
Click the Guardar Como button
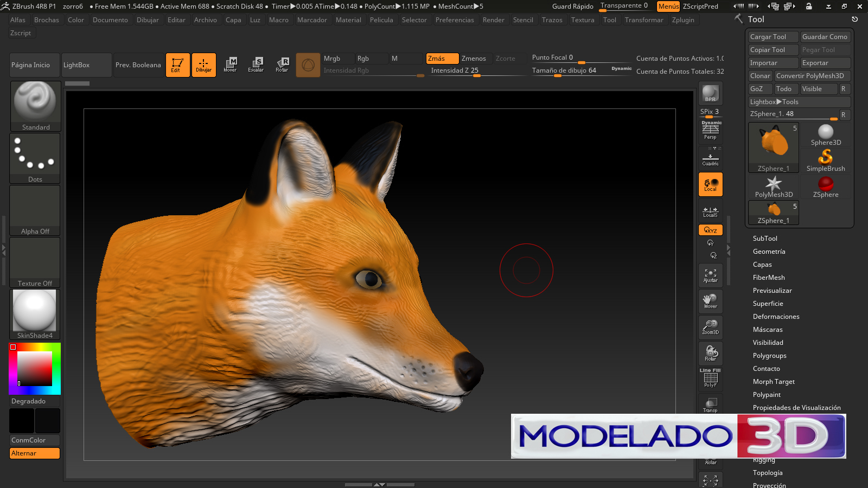coord(825,37)
